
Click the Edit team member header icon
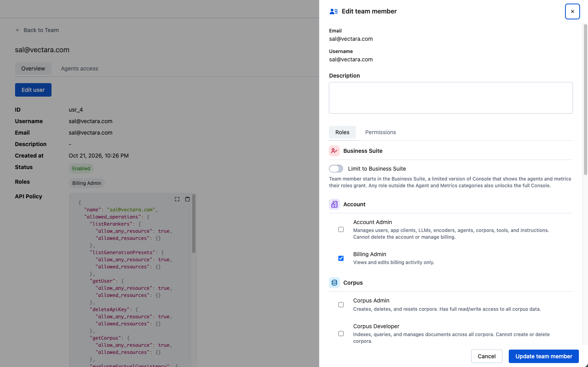coord(334,11)
